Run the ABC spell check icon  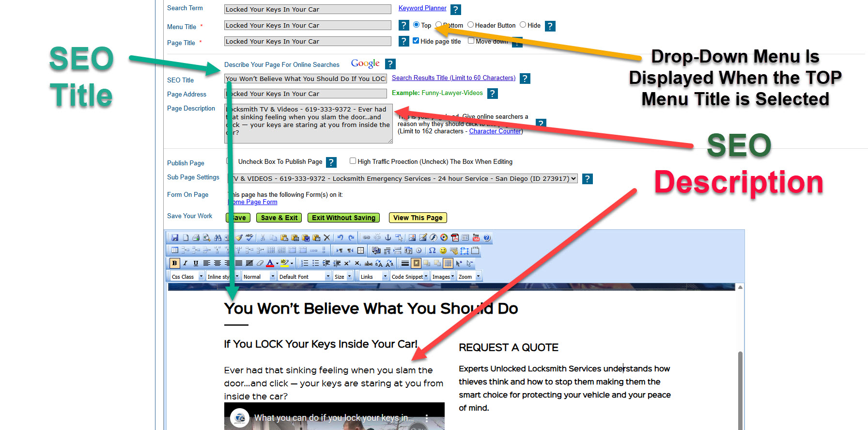click(249, 238)
